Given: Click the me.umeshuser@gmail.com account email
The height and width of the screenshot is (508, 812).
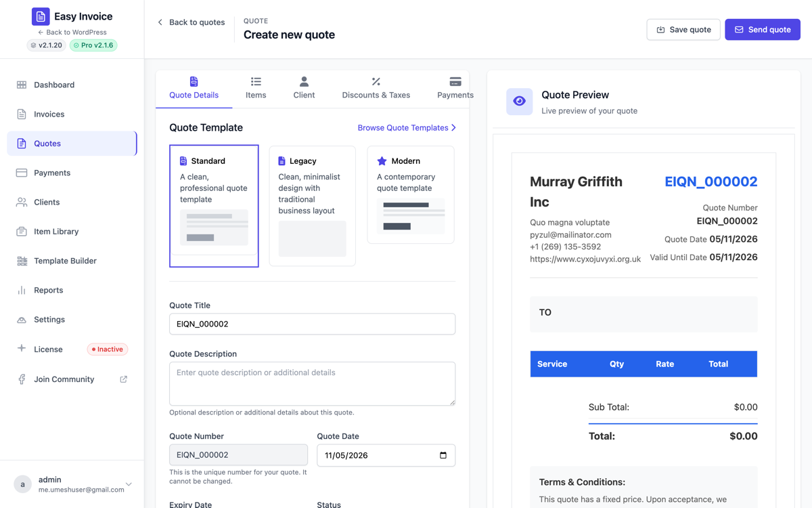Looking at the screenshot, I should (x=81, y=489).
